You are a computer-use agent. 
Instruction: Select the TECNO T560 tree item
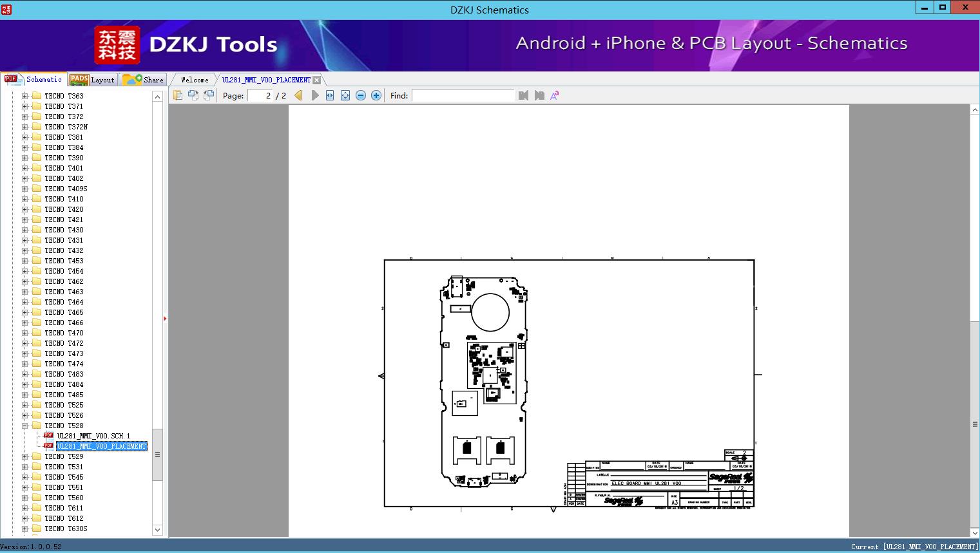pos(64,498)
